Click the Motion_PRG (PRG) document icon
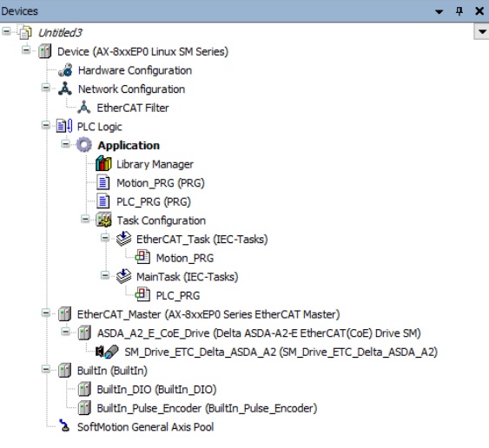The height and width of the screenshot is (448, 489). tap(102, 182)
